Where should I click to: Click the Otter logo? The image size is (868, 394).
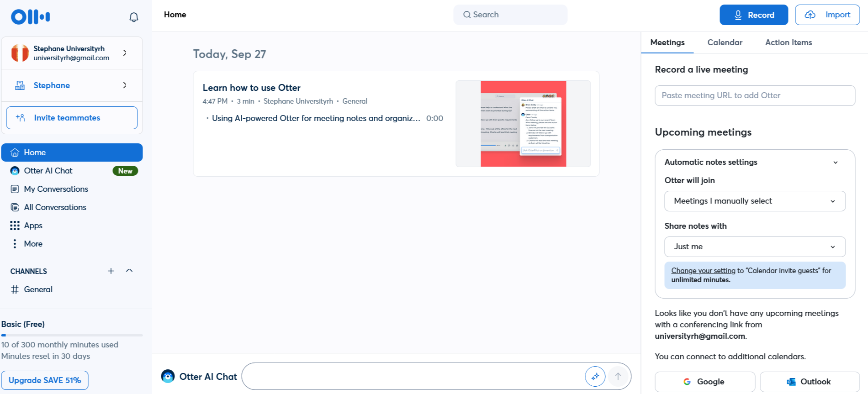[x=31, y=17]
